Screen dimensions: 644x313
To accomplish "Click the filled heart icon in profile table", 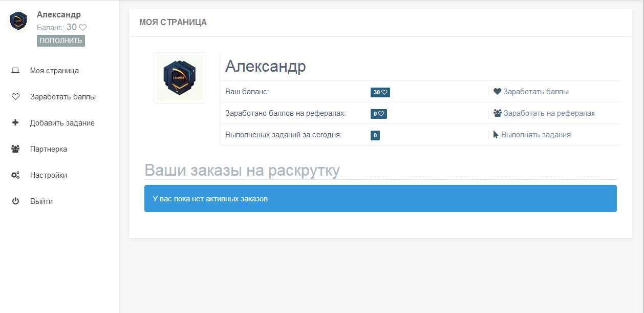I will (x=497, y=92).
